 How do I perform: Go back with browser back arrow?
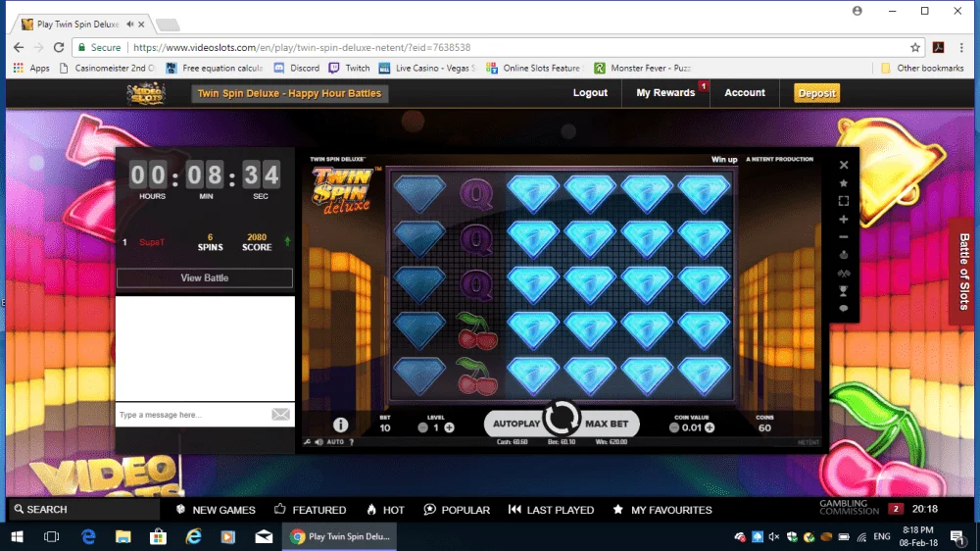[x=18, y=47]
